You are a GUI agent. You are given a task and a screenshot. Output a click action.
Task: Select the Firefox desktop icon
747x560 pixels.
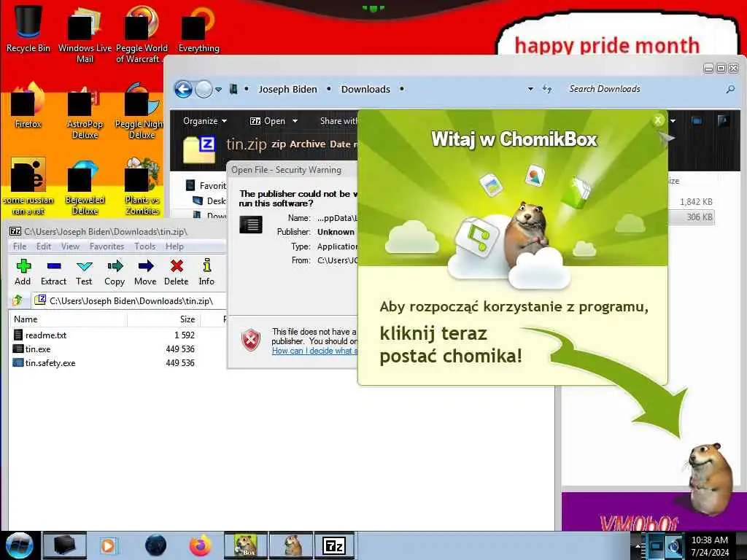tap(28, 106)
